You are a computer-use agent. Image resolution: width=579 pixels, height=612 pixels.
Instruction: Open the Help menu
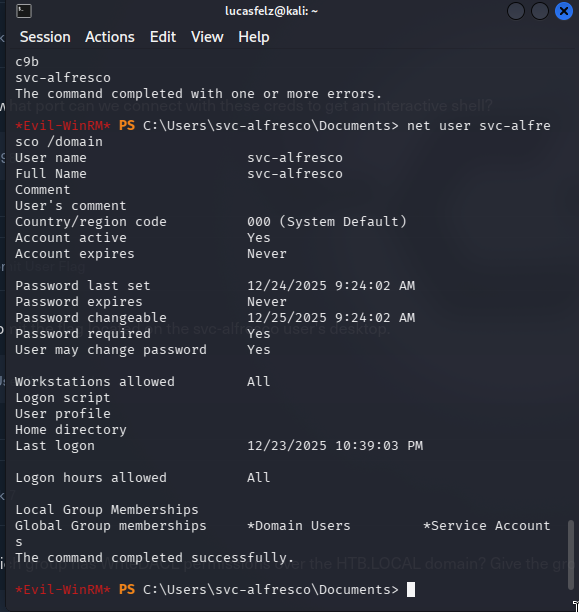(x=254, y=37)
